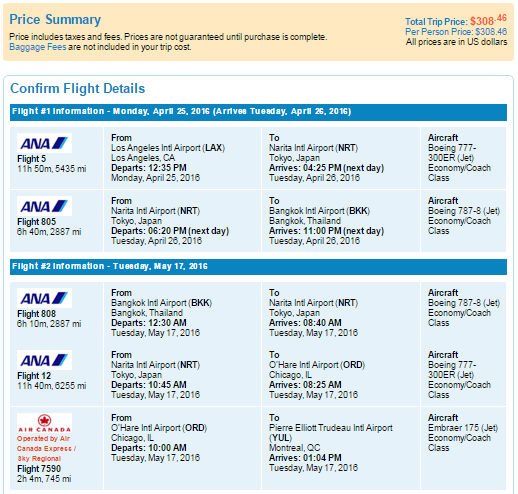Click the ANA logo for Flight 12
The width and height of the screenshot is (518, 494).
click(44, 360)
